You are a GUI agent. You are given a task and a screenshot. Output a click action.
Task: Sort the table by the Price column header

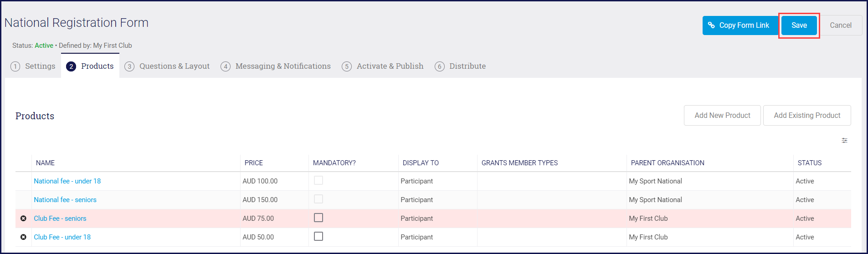pyautogui.click(x=254, y=163)
